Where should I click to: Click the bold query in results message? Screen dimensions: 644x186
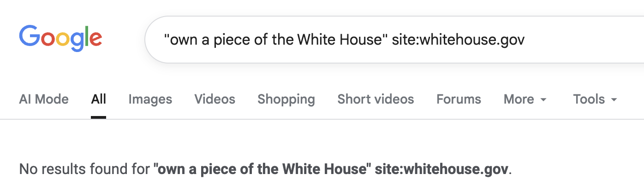point(331,169)
